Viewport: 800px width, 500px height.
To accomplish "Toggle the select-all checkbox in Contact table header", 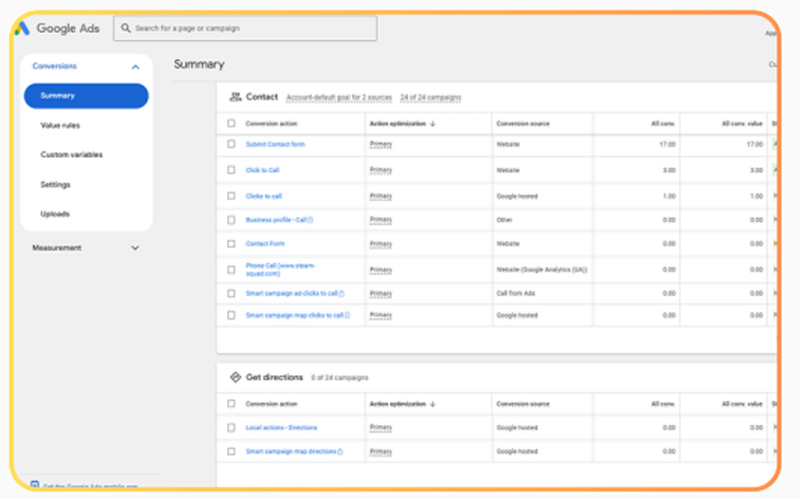I will pos(231,123).
